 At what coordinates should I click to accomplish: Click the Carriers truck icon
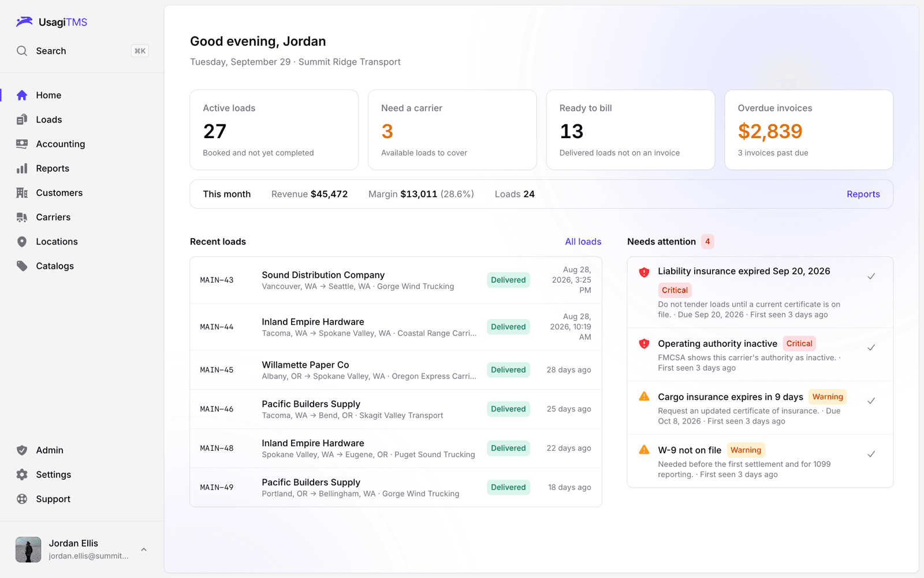(22, 217)
